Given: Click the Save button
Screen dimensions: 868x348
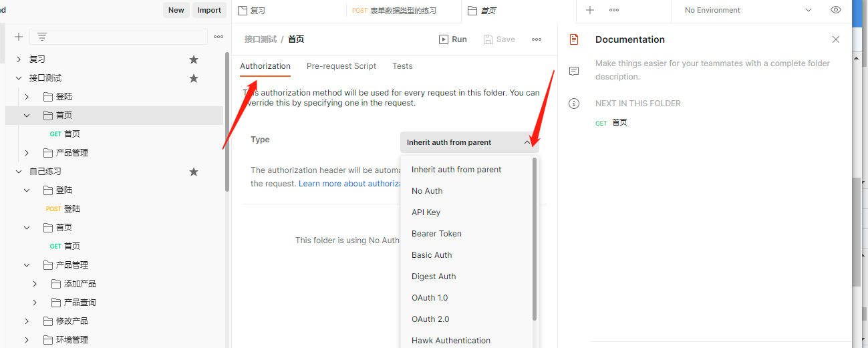Looking at the screenshot, I should pos(499,39).
